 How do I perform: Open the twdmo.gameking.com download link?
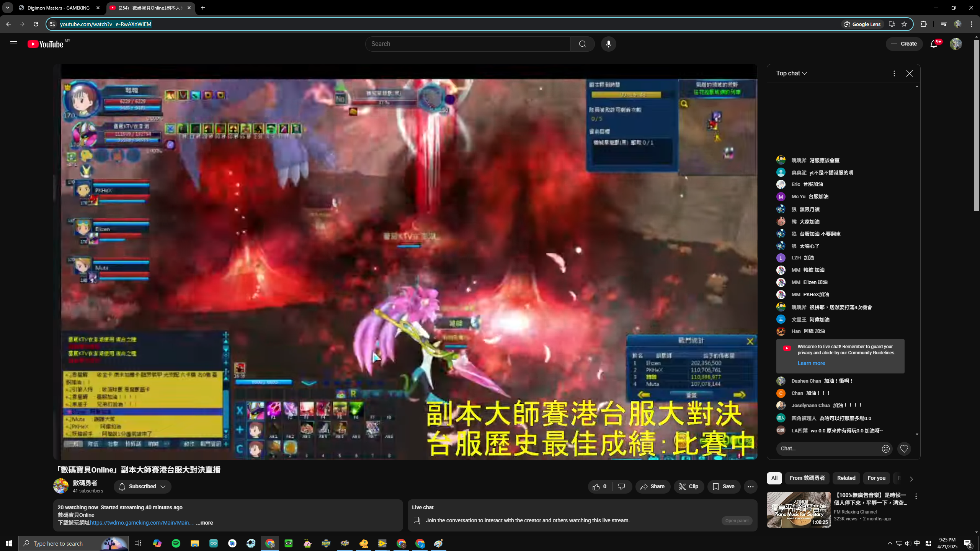[x=141, y=523]
